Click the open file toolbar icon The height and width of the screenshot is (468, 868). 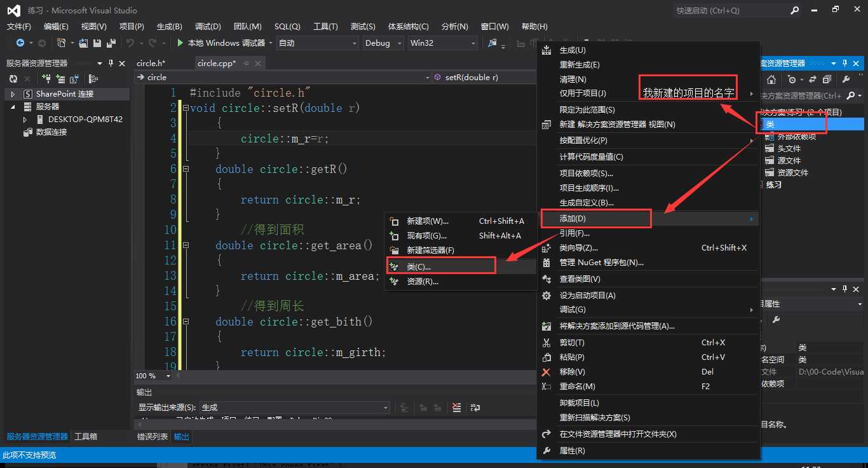point(83,43)
